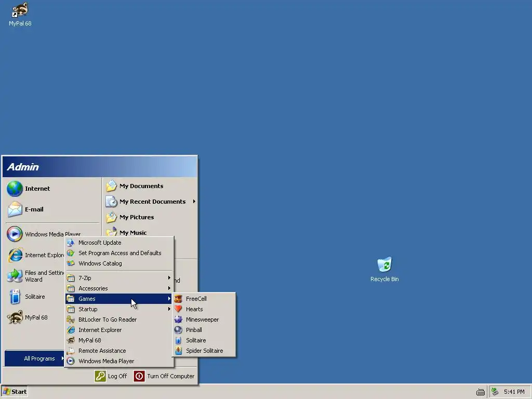This screenshot has width=532, height=399.
Task: Click the 5:41 PM taskbar clock
Action: [514, 392]
